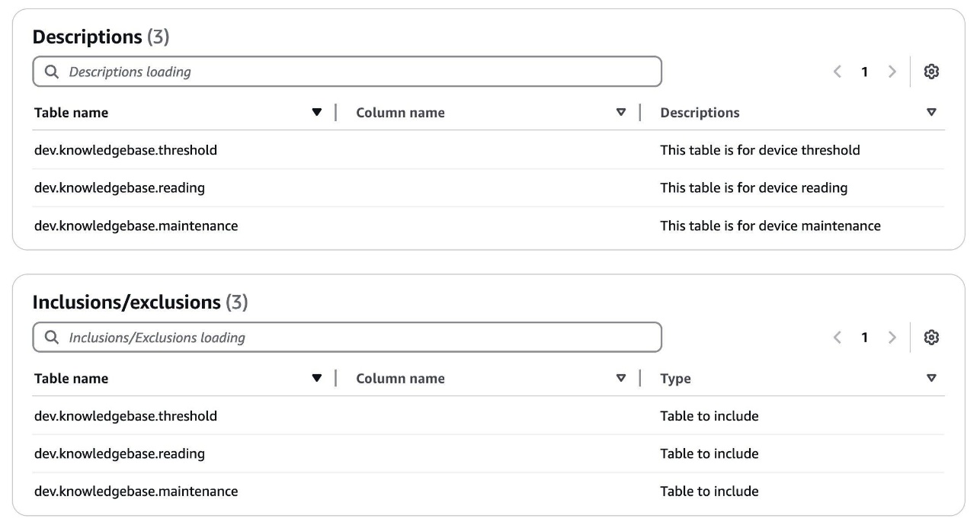This screenshot has width=980, height=522.
Task: Click Inclusions/exclusions previous page arrow
Action: (837, 338)
